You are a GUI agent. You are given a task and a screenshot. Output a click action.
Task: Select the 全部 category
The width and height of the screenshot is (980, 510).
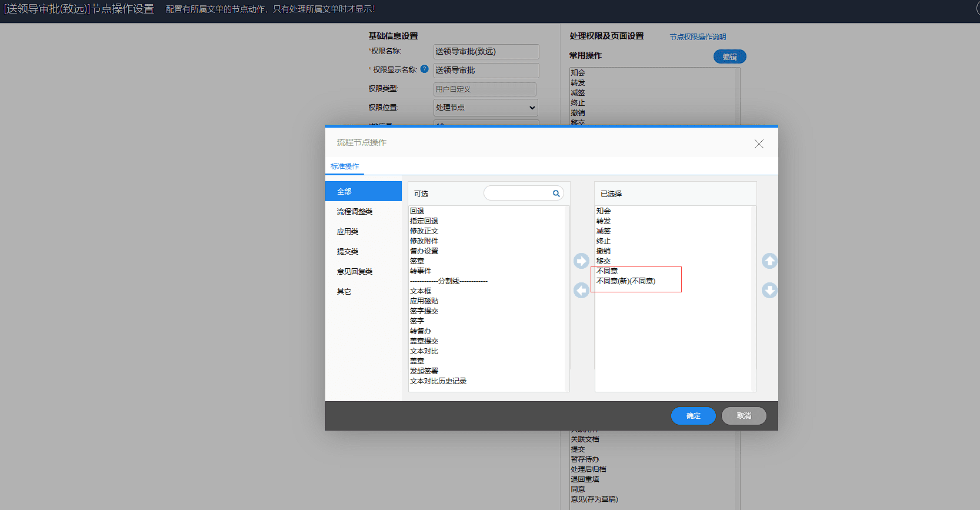coord(364,191)
